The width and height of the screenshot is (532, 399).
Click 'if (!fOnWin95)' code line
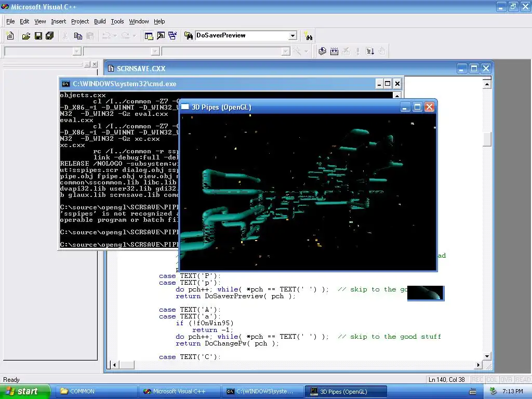[x=205, y=323]
